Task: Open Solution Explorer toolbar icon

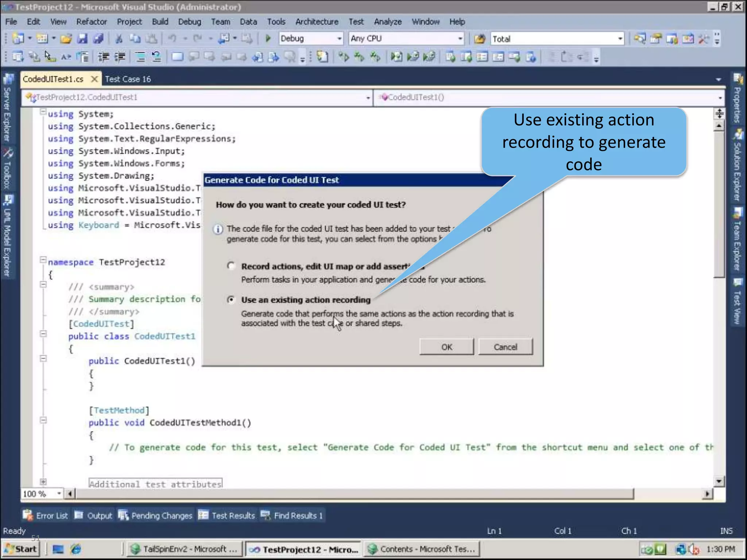Action: pos(640,38)
